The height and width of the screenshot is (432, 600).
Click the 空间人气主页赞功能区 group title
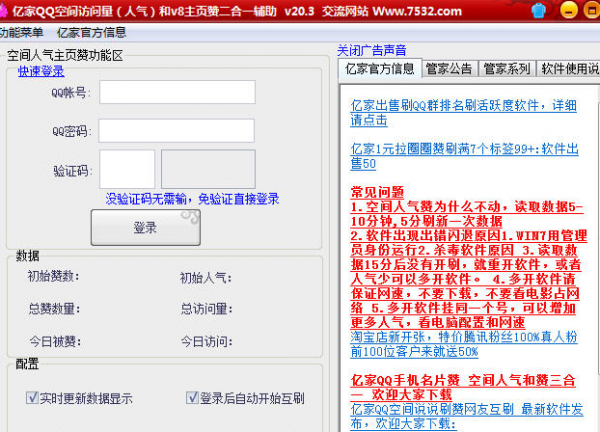click(x=65, y=55)
